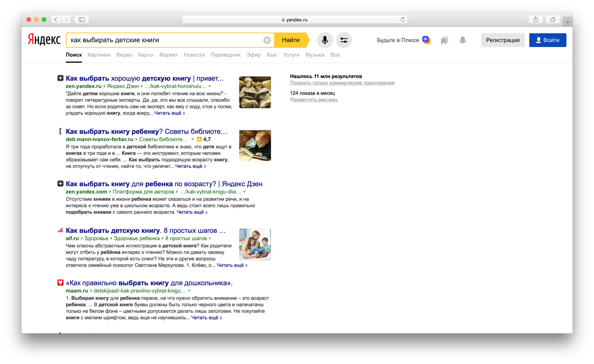Switch to Видео tab
The height and width of the screenshot is (364, 594).
tap(124, 55)
